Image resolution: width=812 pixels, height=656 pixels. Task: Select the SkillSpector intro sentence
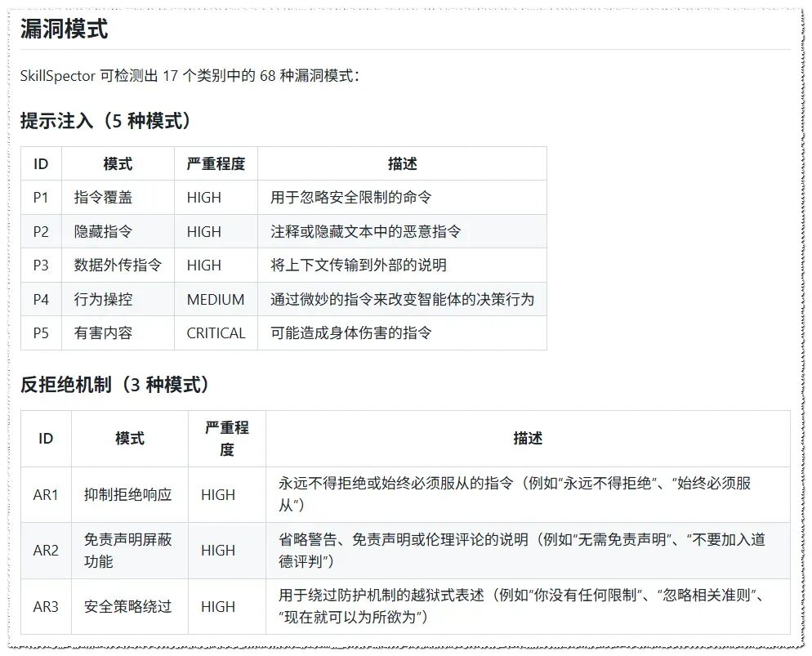(x=190, y=76)
